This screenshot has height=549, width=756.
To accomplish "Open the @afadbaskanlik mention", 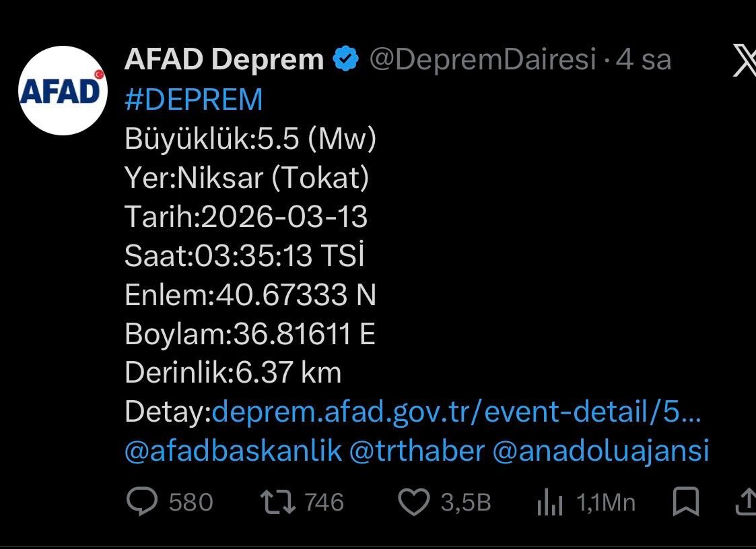I will click(x=232, y=451).
